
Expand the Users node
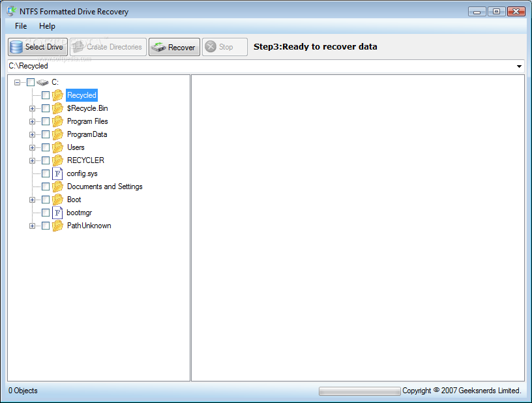click(x=32, y=147)
